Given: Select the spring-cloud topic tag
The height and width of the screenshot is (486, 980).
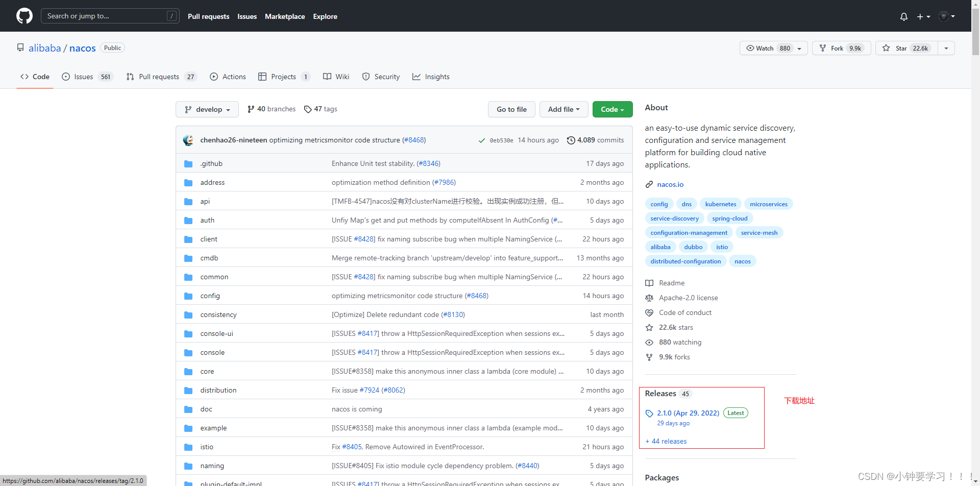Looking at the screenshot, I should [x=729, y=218].
